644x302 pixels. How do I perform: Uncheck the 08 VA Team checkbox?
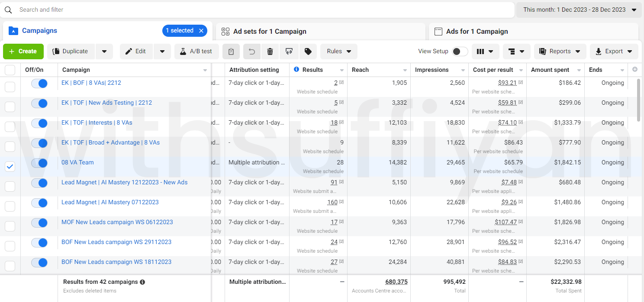point(10,167)
